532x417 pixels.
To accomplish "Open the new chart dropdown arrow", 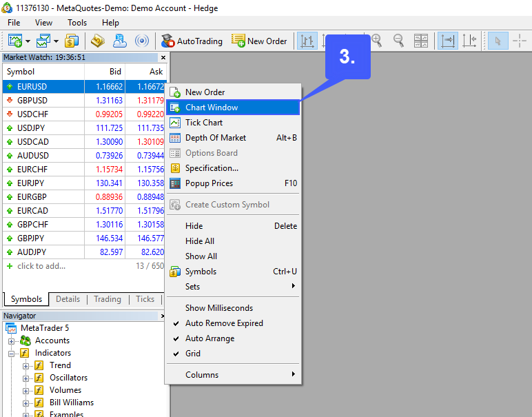I will (x=28, y=41).
